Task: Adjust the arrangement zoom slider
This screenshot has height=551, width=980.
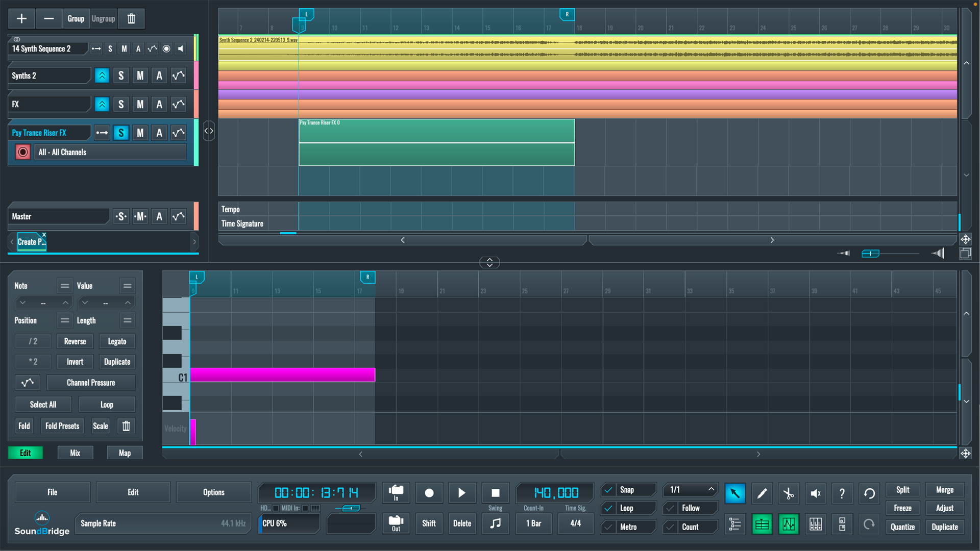Action: (870, 254)
